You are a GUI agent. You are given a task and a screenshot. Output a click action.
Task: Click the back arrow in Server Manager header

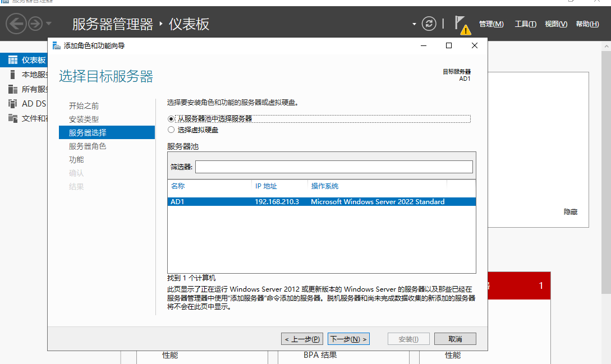click(x=16, y=24)
